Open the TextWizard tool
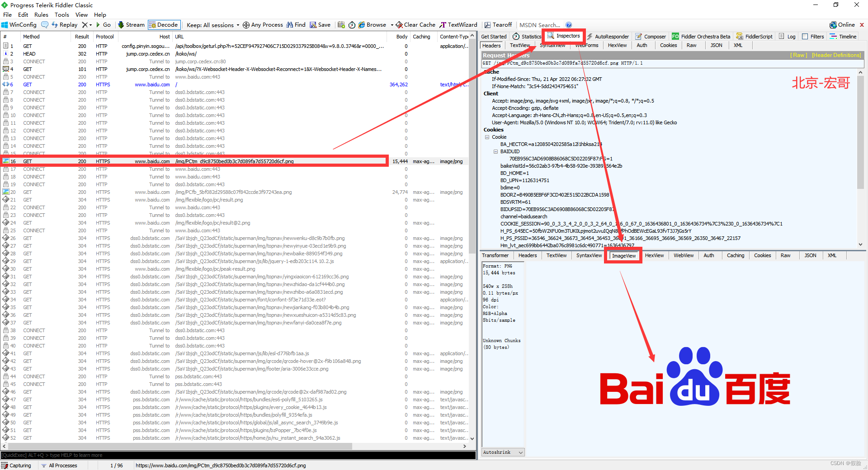868x470 pixels. pyautogui.click(x=458, y=25)
